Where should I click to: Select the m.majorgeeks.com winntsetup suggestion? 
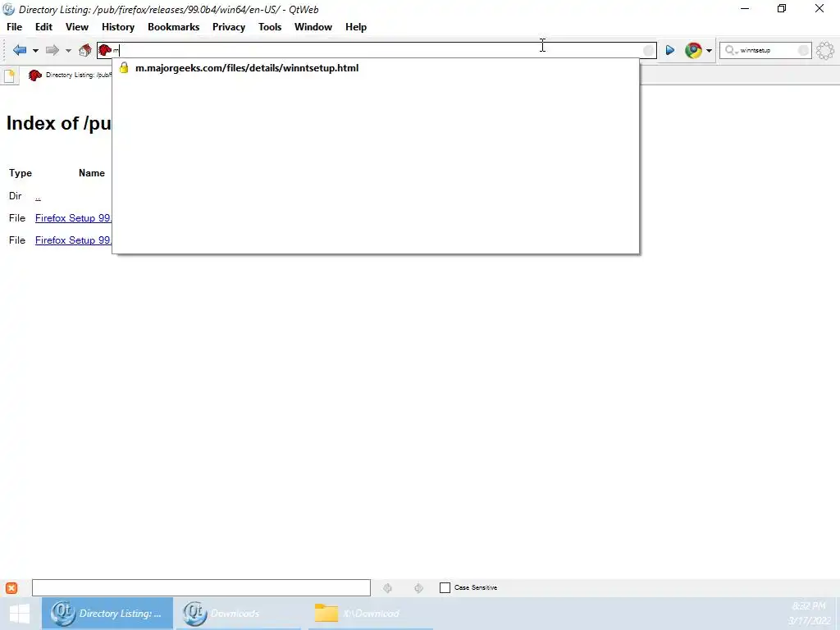pyautogui.click(x=375, y=68)
